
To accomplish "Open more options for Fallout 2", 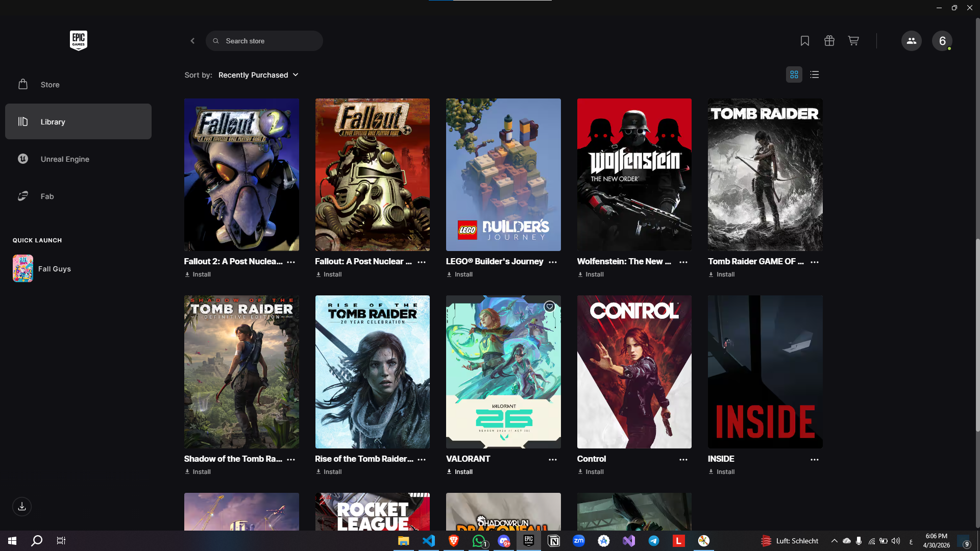I will click(x=291, y=262).
